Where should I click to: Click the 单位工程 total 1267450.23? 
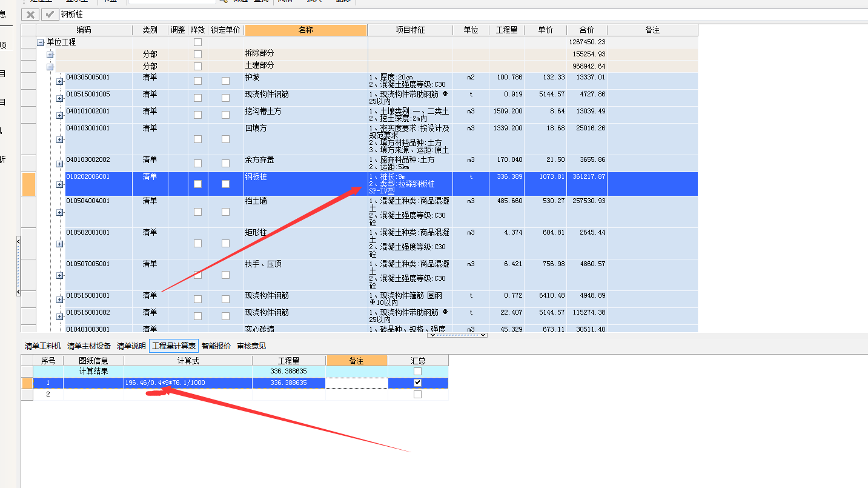coord(587,42)
